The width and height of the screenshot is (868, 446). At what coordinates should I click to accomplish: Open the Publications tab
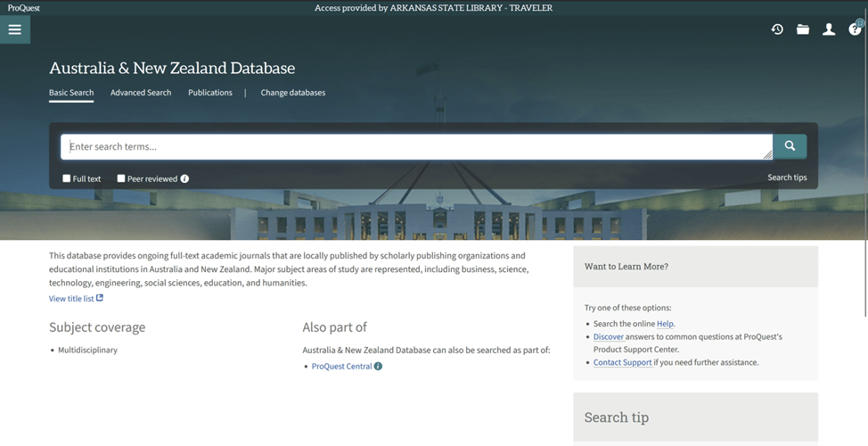click(x=210, y=93)
